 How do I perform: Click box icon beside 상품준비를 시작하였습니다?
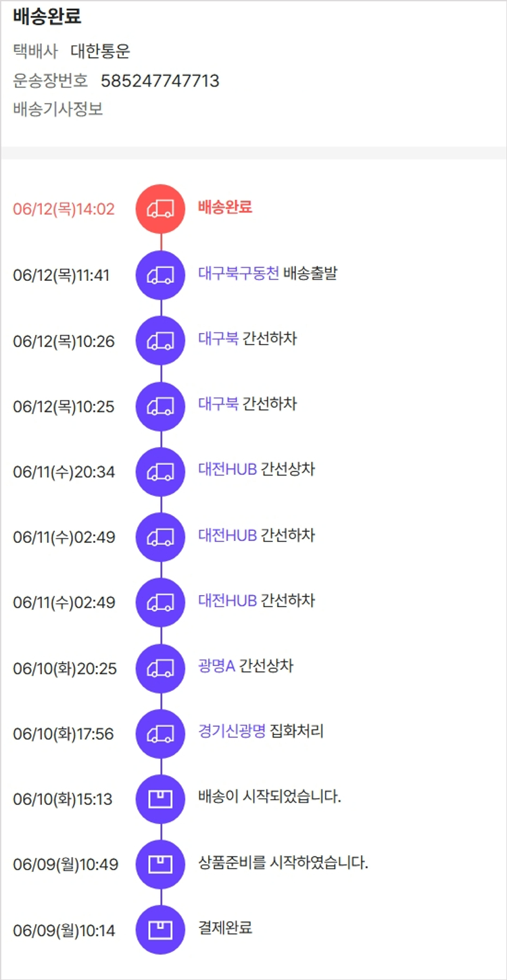(160, 865)
